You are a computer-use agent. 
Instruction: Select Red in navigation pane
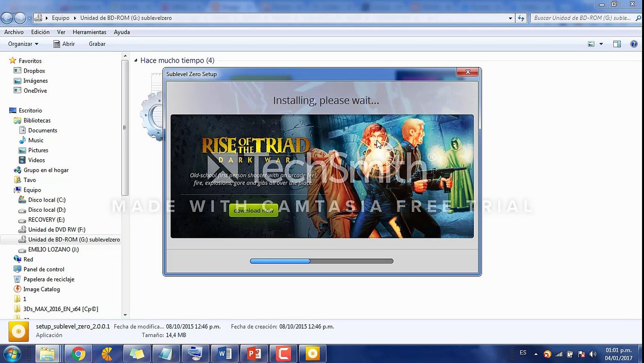click(28, 259)
